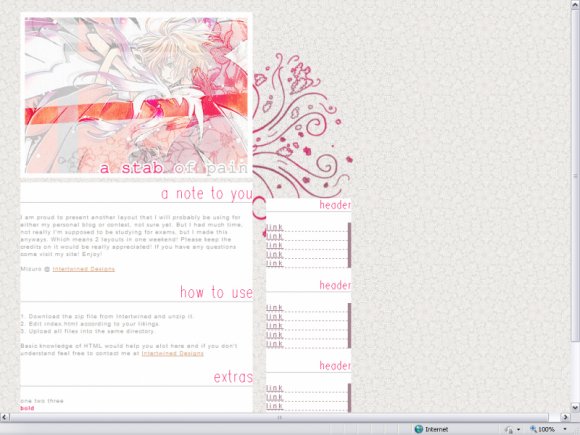Click the horizontal scrollbar right arrow
This screenshot has height=435, width=580.
(565, 417)
